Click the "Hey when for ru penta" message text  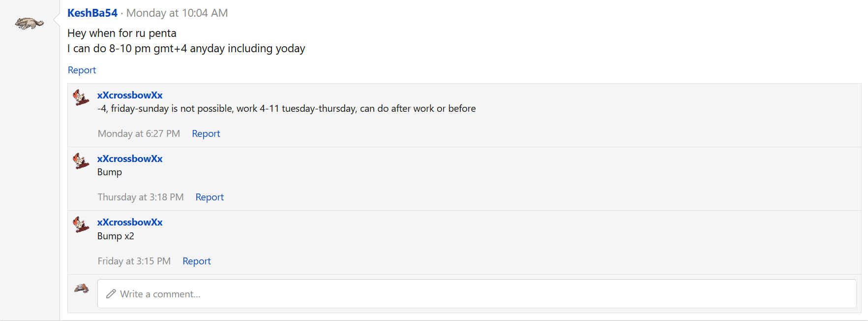click(122, 33)
